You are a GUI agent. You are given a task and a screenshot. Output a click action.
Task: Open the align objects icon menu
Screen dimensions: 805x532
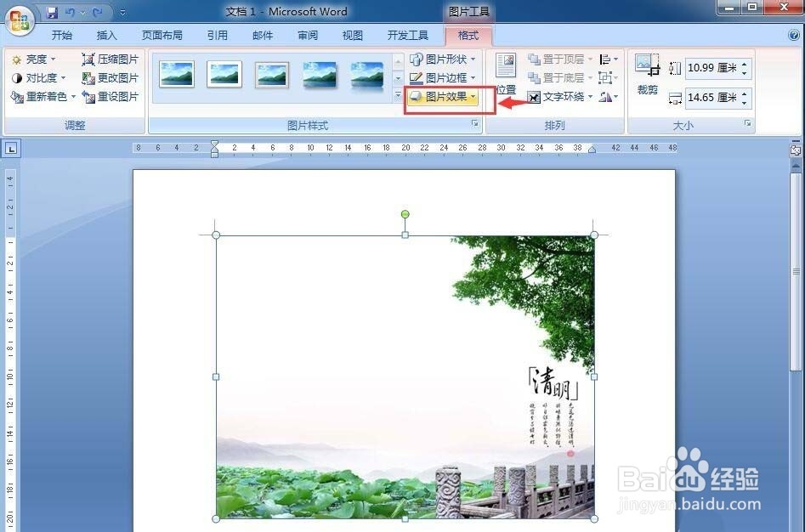[609, 59]
